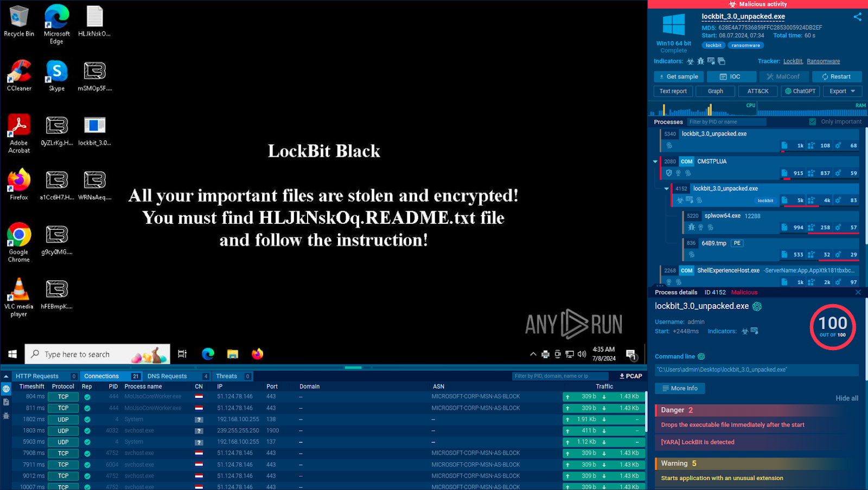
Task: Open the Recycle Bin desktop icon
Action: (x=19, y=21)
